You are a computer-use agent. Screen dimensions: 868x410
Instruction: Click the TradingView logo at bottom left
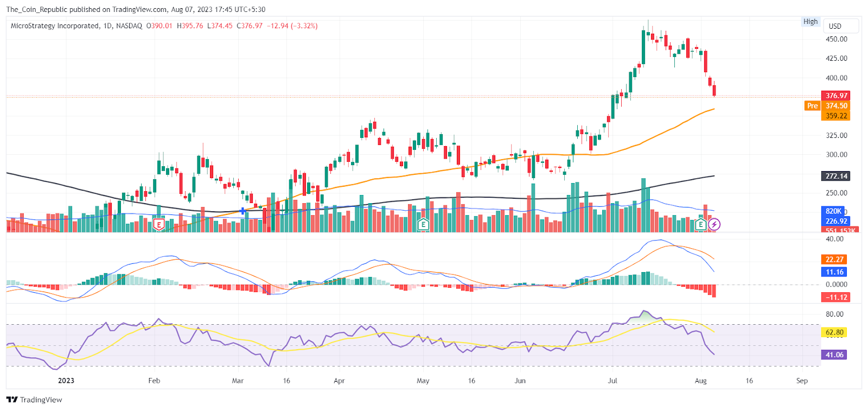34,400
